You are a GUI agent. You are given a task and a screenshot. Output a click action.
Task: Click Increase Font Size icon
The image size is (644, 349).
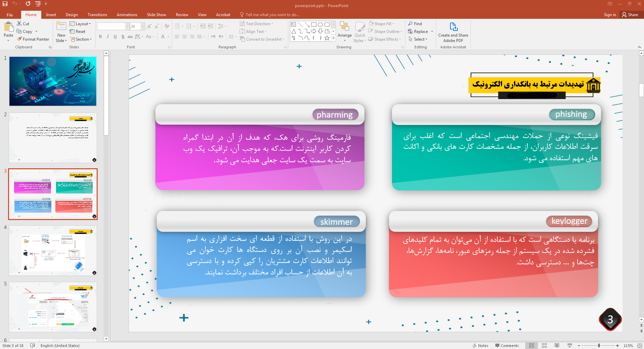[150, 26]
